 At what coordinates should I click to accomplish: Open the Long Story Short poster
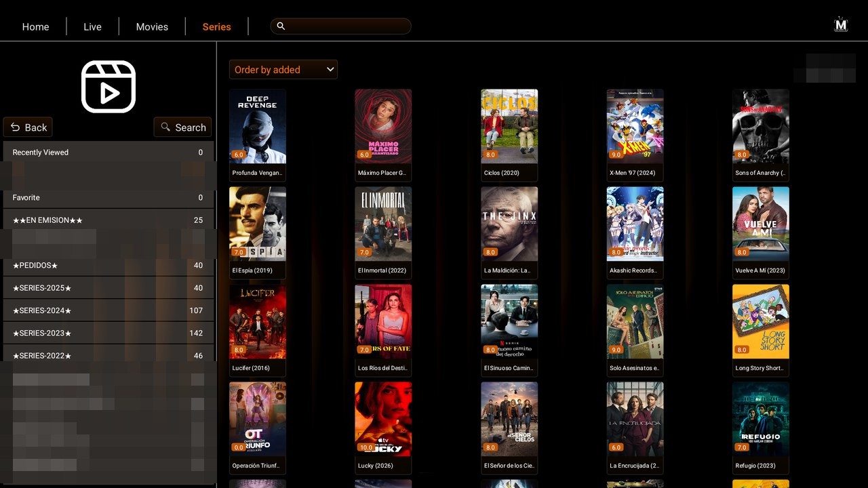point(761,321)
